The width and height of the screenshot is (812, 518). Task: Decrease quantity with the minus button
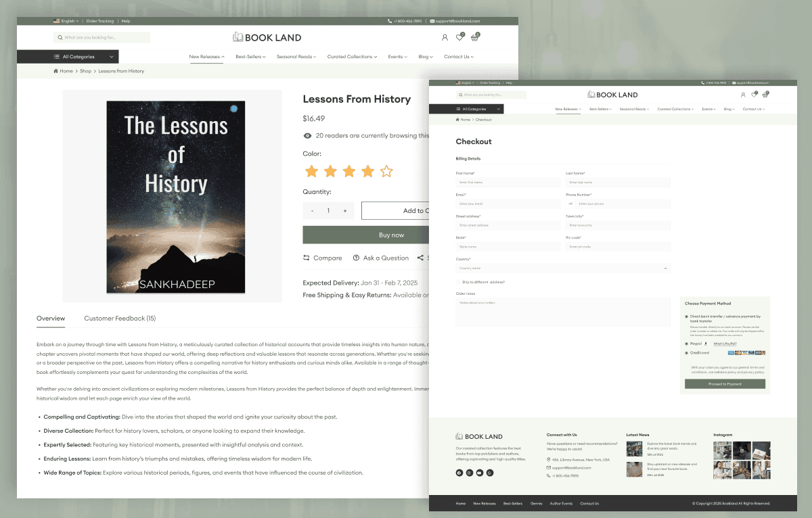pyautogui.click(x=312, y=211)
